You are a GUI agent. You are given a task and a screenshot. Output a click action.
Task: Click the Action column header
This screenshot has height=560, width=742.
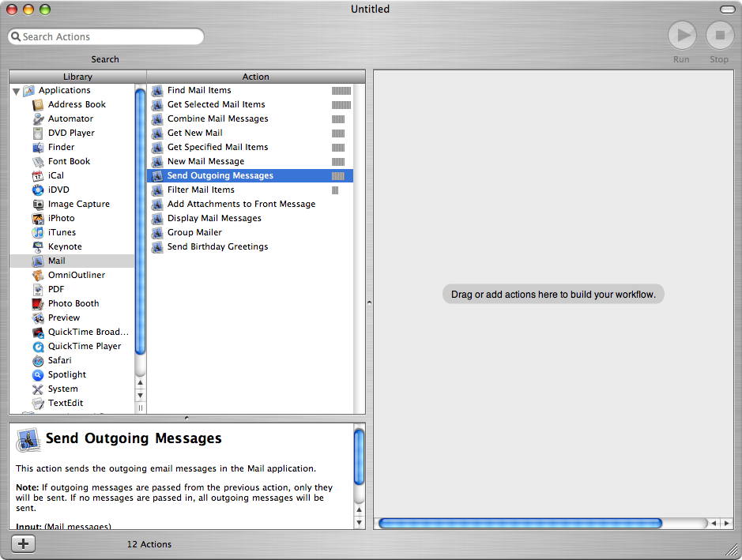[256, 77]
